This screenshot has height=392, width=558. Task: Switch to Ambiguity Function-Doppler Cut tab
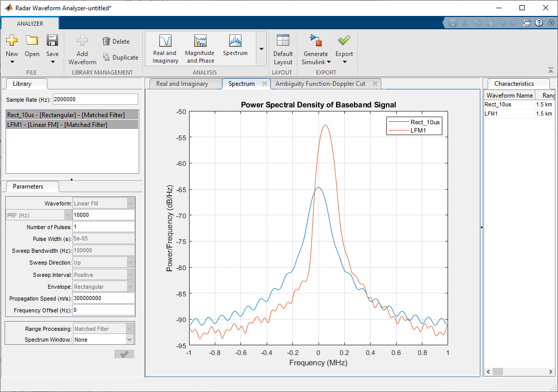coord(320,84)
